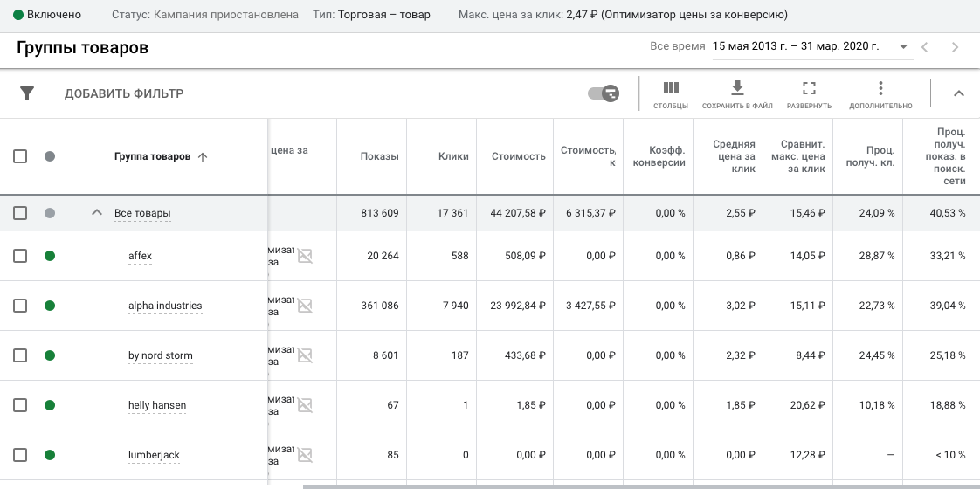Click the grey status dot in header

pos(50,156)
